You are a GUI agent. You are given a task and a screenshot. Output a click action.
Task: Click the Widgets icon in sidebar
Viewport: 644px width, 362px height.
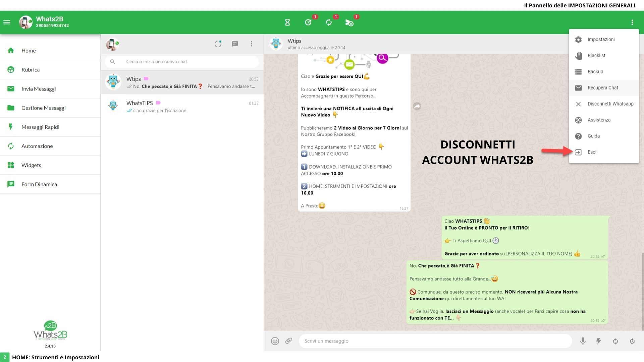point(11,165)
